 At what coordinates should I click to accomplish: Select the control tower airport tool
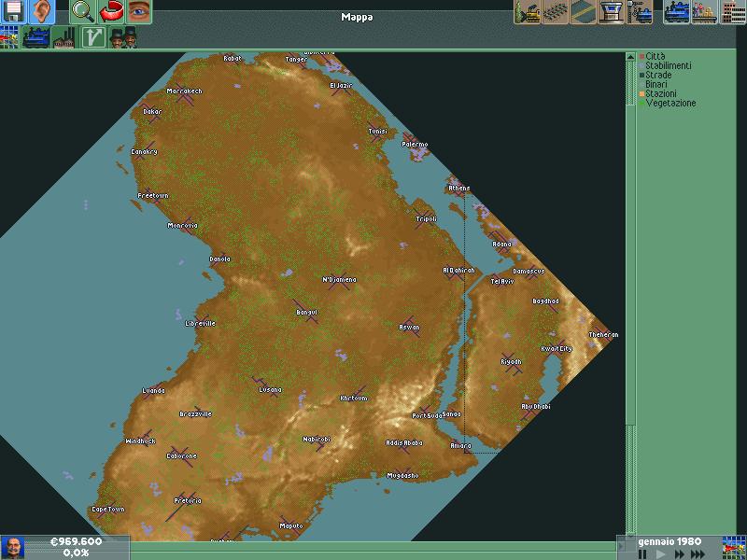pos(612,11)
